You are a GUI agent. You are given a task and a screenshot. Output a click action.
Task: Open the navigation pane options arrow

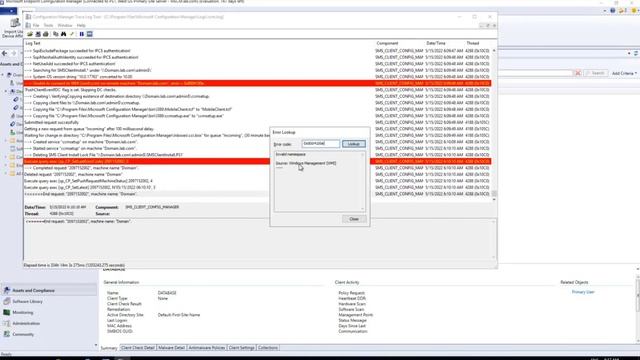pos(96,345)
